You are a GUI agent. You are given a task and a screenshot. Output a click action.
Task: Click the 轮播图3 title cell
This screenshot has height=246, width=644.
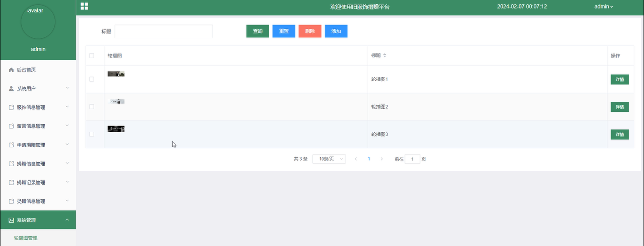(487, 134)
